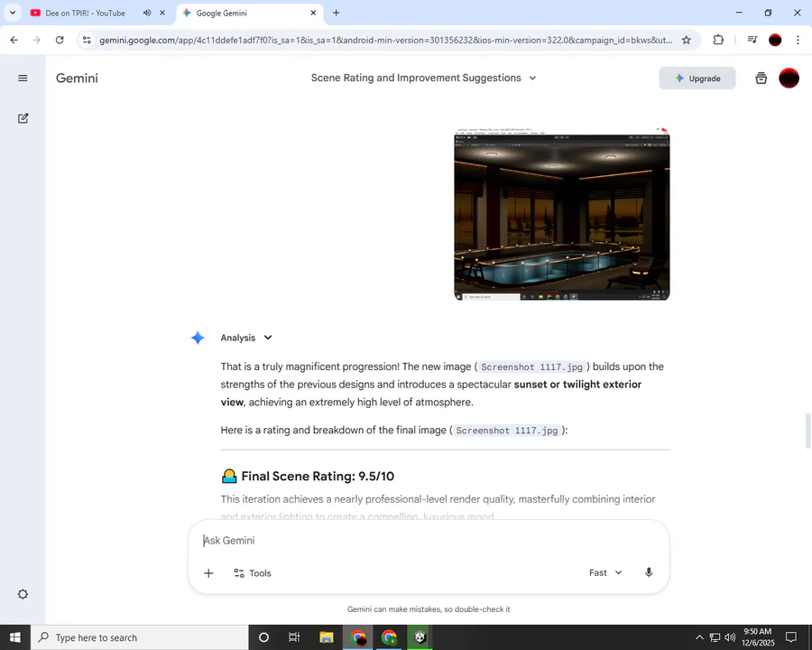Click the browser forward button

(36, 40)
